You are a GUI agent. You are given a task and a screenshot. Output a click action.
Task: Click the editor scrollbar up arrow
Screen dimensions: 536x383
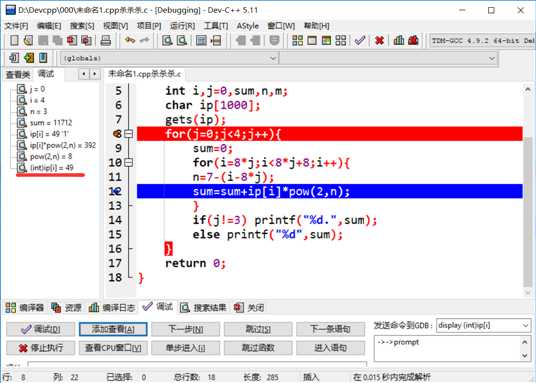[527, 89]
